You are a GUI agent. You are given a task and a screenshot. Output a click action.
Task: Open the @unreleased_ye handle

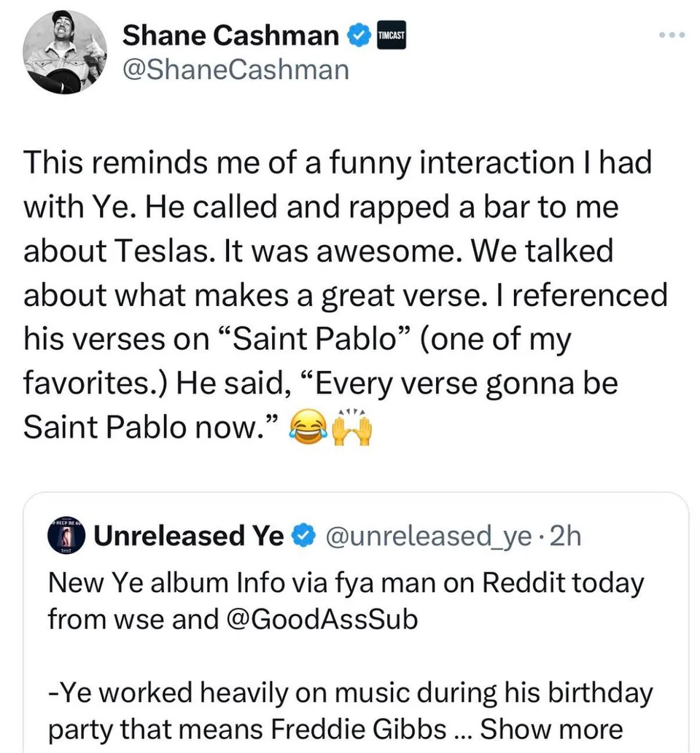click(427, 537)
